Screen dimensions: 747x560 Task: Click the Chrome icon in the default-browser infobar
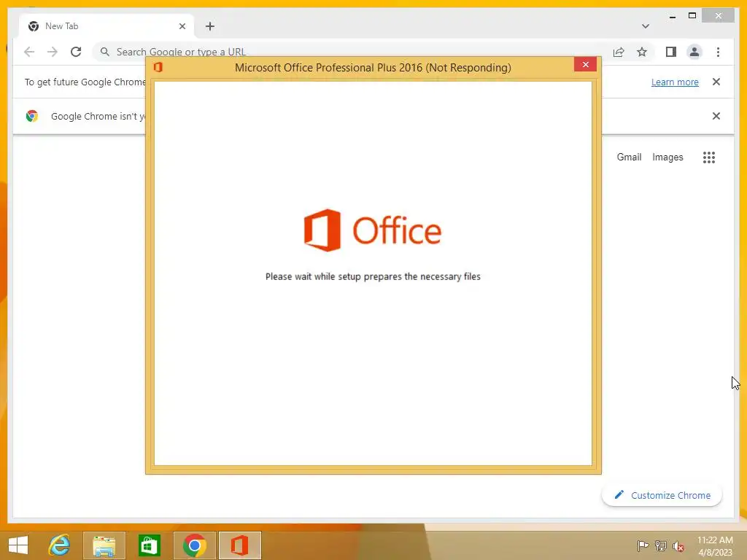[32, 116]
